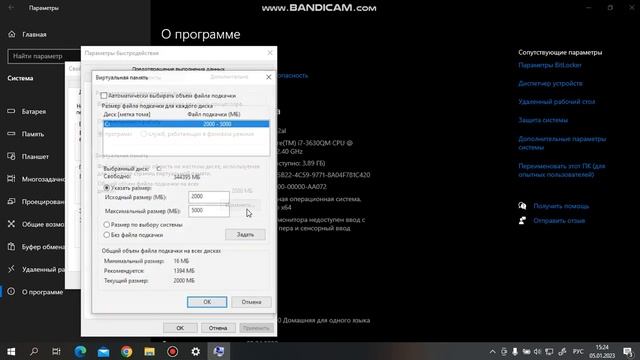The image size is (640, 360).
Task: Show hidden system tray icons
Action: pyautogui.click(x=492, y=351)
